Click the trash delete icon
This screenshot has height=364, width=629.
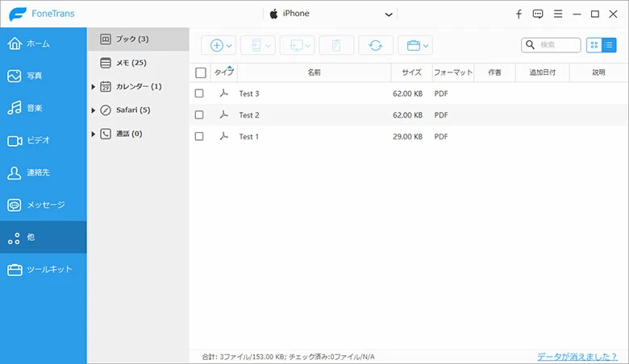click(x=336, y=45)
